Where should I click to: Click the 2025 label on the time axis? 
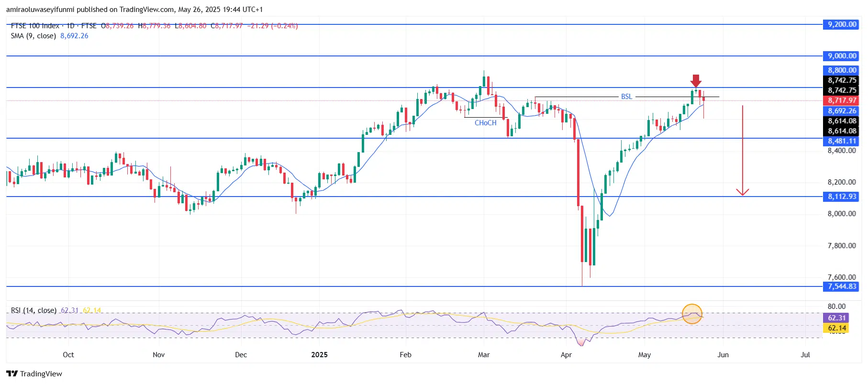tap(319, 355)
